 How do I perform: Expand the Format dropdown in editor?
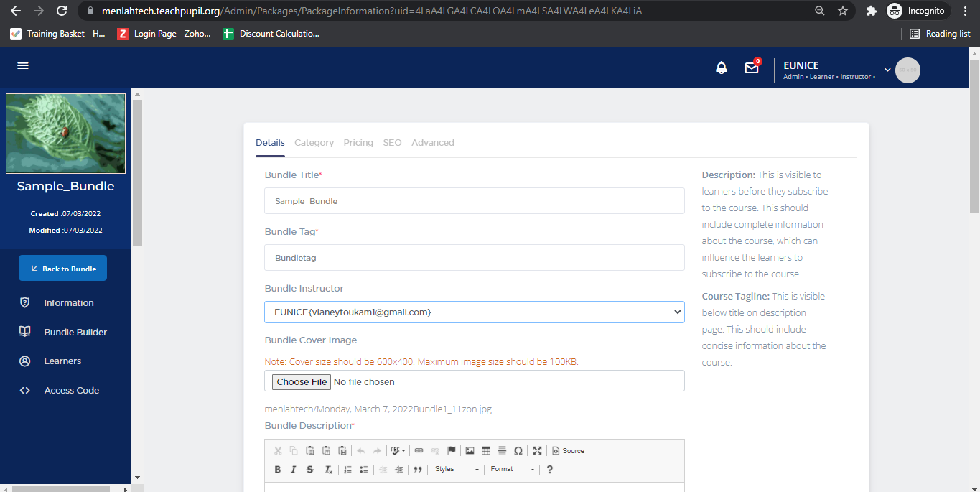click(513, 470)
